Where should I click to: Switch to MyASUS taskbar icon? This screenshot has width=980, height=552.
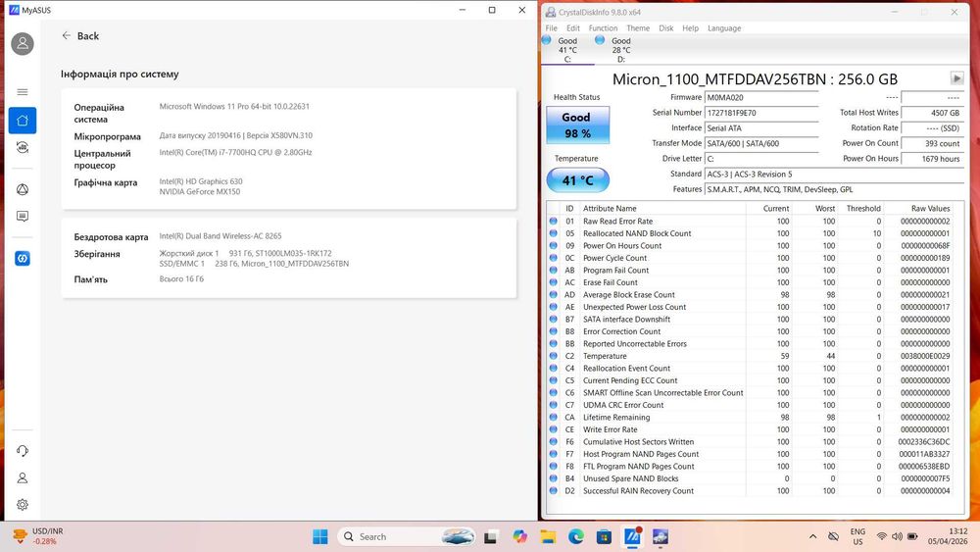pos(632,536)
